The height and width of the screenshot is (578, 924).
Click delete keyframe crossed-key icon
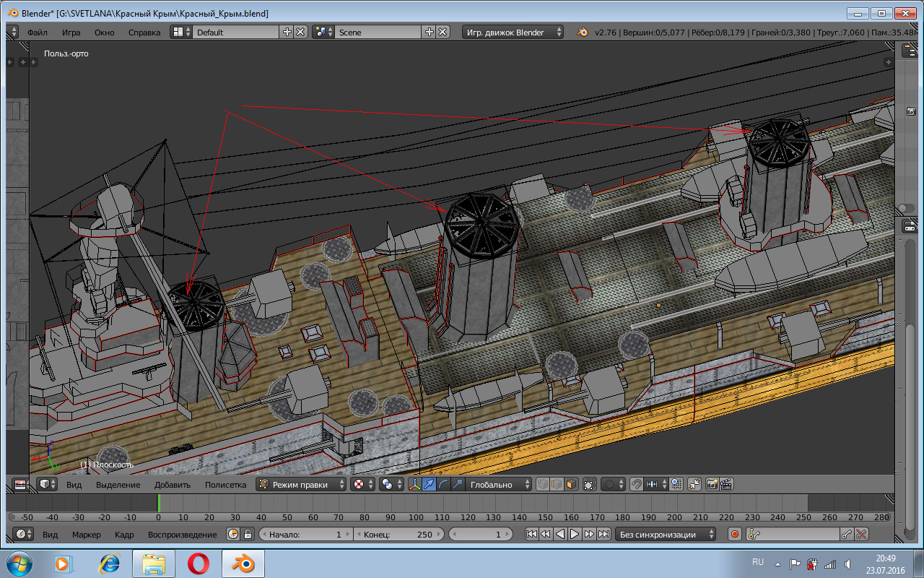pos(862,535)
